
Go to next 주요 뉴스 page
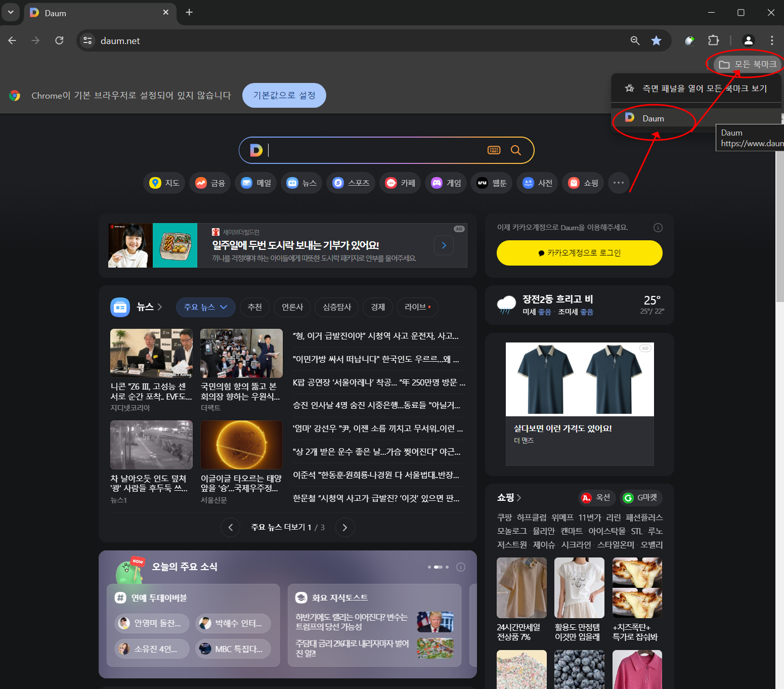[345, 528]
